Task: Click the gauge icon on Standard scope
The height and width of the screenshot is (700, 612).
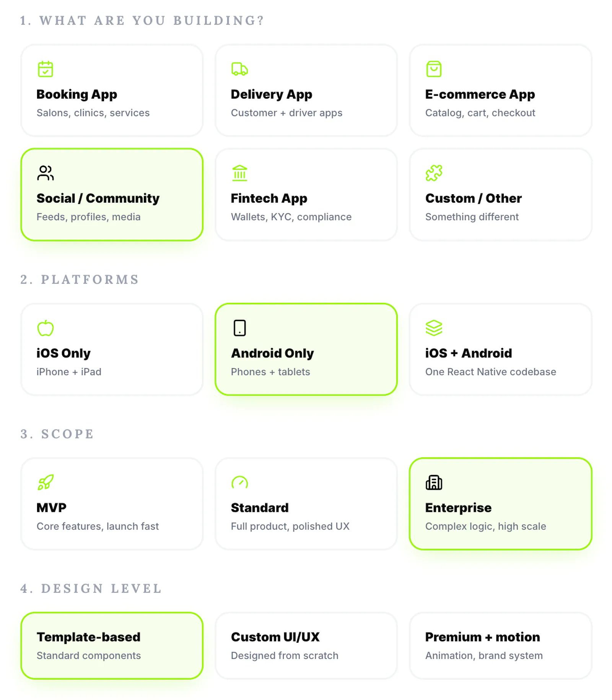Action: pos(240,482)
